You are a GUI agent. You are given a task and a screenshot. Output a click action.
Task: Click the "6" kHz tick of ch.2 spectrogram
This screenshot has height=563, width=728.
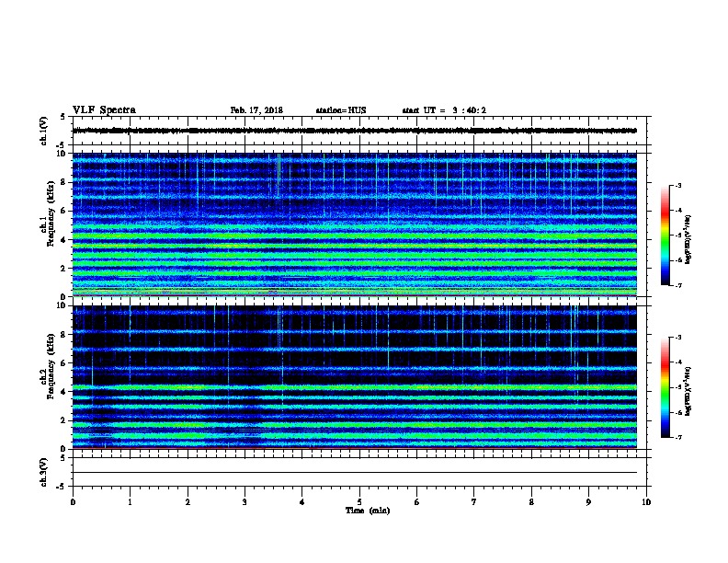click(63, 363)
